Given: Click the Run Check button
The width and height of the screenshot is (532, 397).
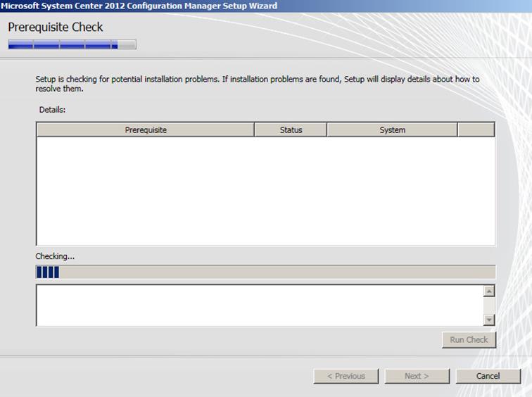Looking at the screenshot, I should pos(469,340).
